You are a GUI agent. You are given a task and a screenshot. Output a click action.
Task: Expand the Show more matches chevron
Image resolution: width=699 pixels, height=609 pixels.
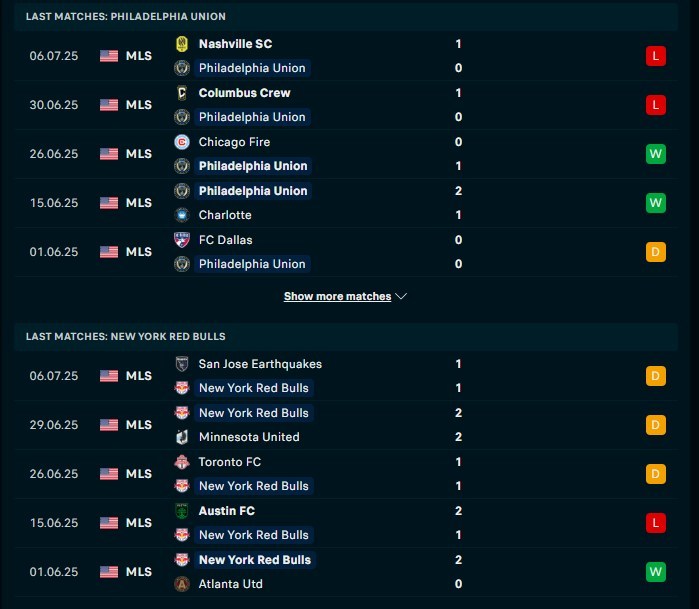[x=401, y=297]
